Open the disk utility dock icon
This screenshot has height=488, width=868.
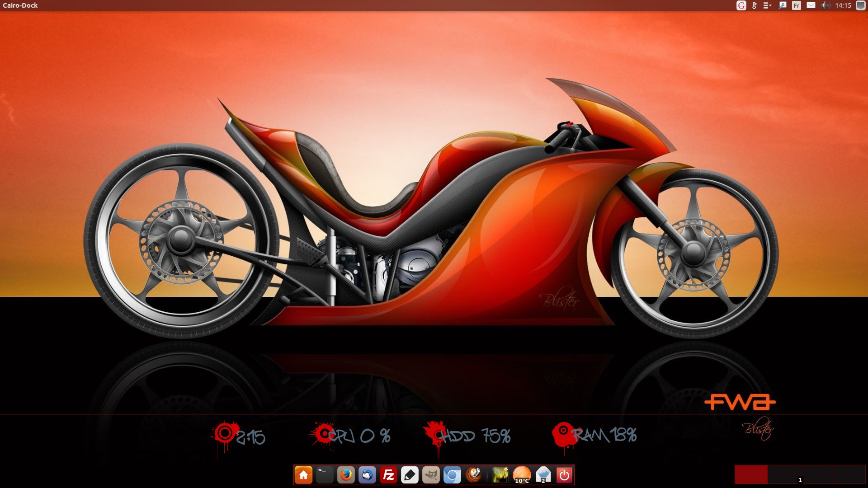(x=473, y=475)
